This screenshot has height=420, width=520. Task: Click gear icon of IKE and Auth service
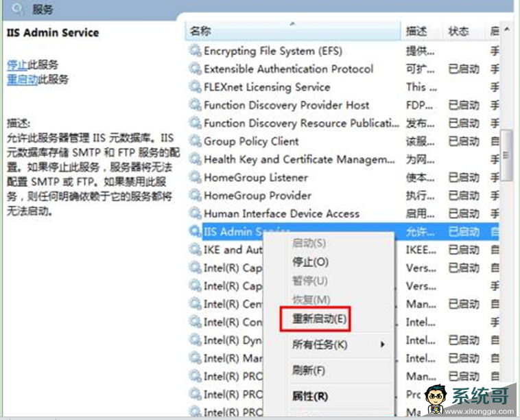(195, 250)
